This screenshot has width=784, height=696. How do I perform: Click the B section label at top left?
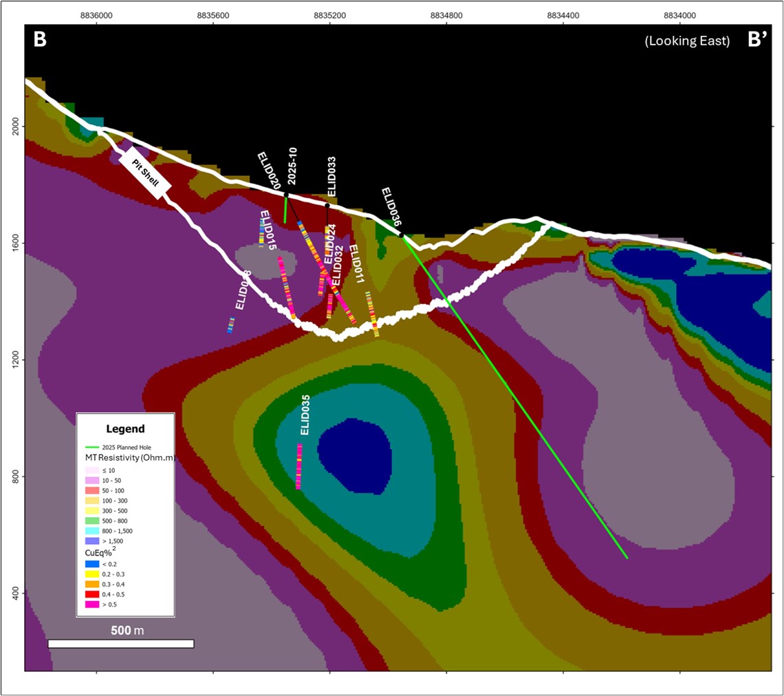coord(41,40)
